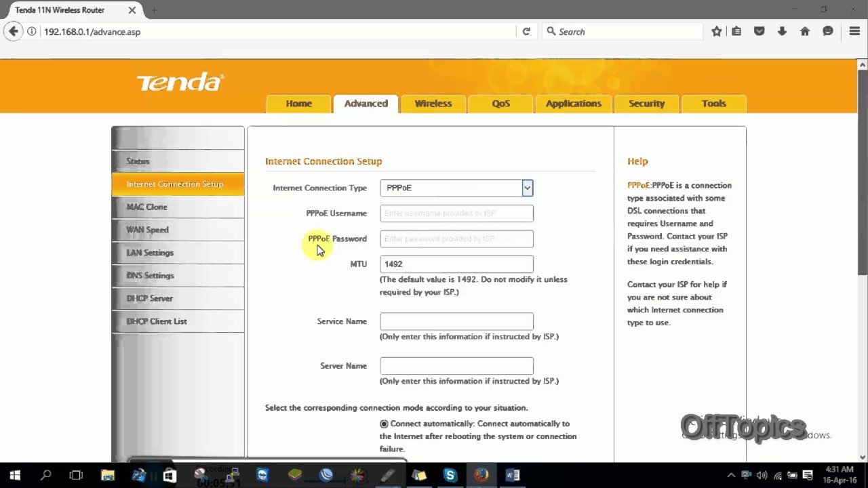
Task: Open the site information icon beside the URL
Action: [x=31, y=31]
